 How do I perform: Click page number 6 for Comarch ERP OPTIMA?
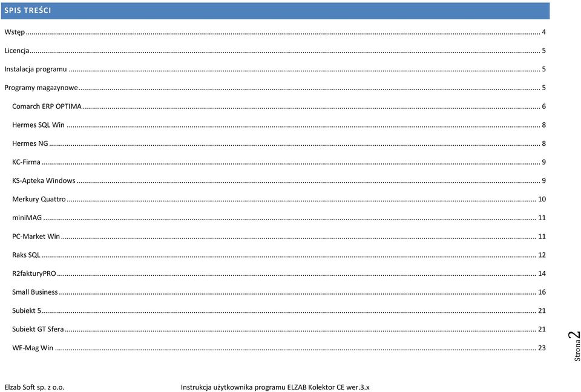(x=543, y=106)
